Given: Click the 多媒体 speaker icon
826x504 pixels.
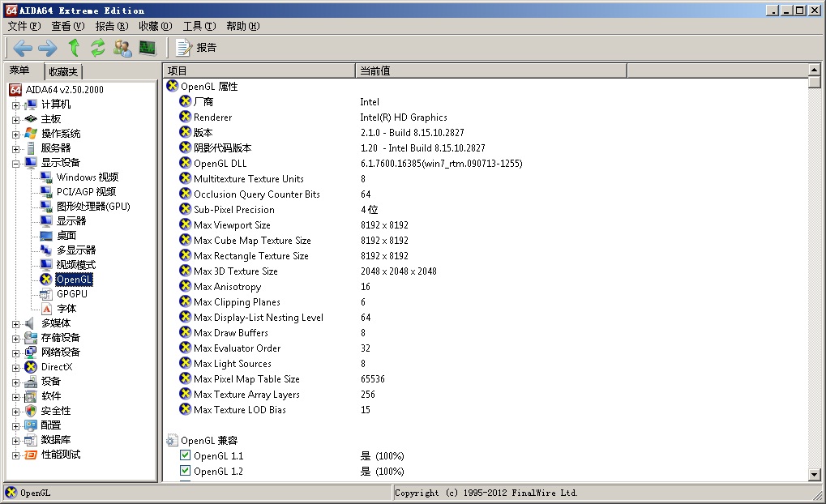Looking at the screenshot, I should click(x=31, y=322).
